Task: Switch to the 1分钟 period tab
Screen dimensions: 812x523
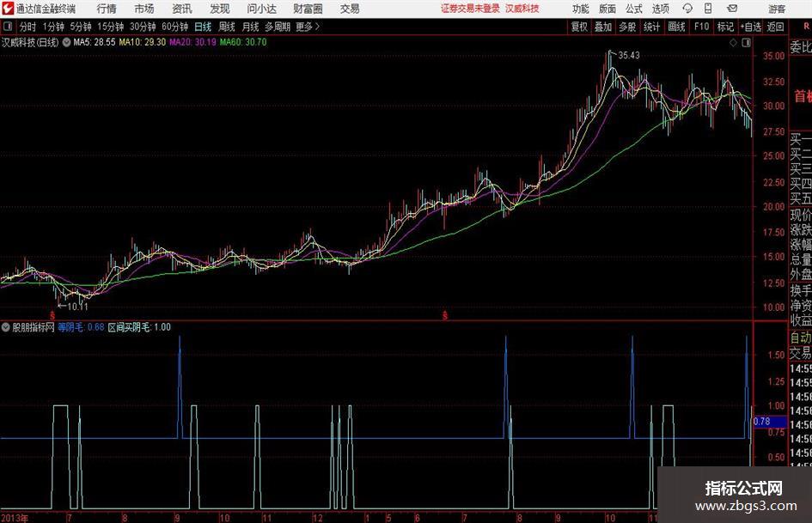Action: pos(53,27)
